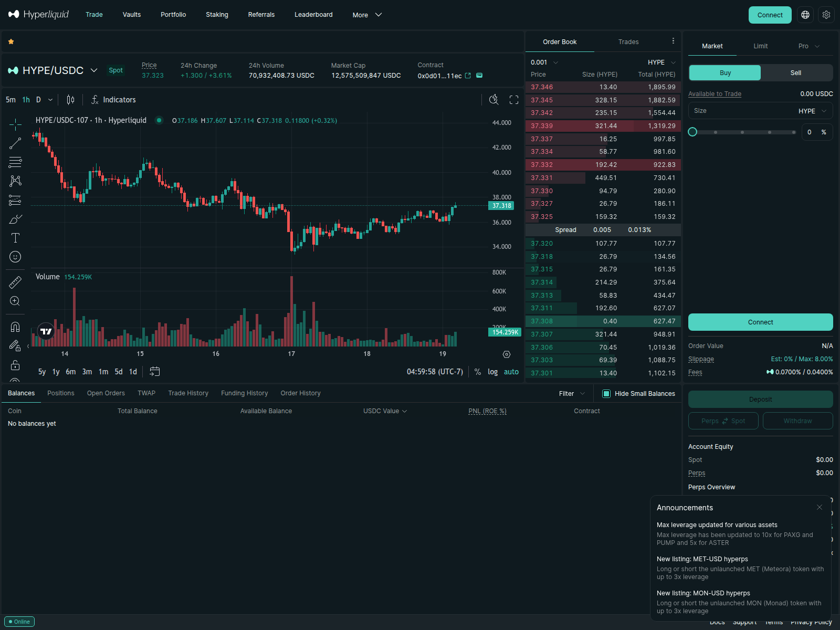This screenshot has width=840, height=630.
Task: Click the top-right Connect button
Action: (770, 15)
